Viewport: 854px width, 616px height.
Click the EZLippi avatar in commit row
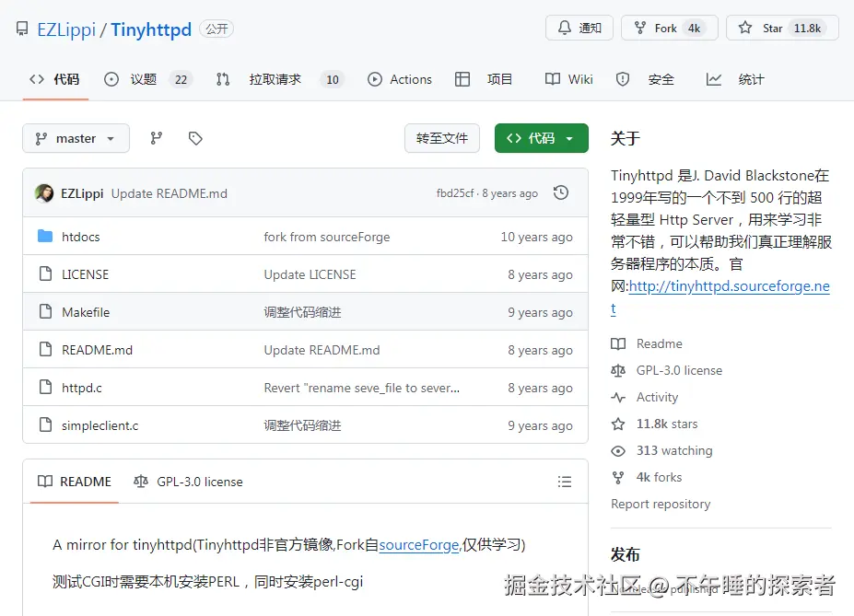[x=44, y=193]
